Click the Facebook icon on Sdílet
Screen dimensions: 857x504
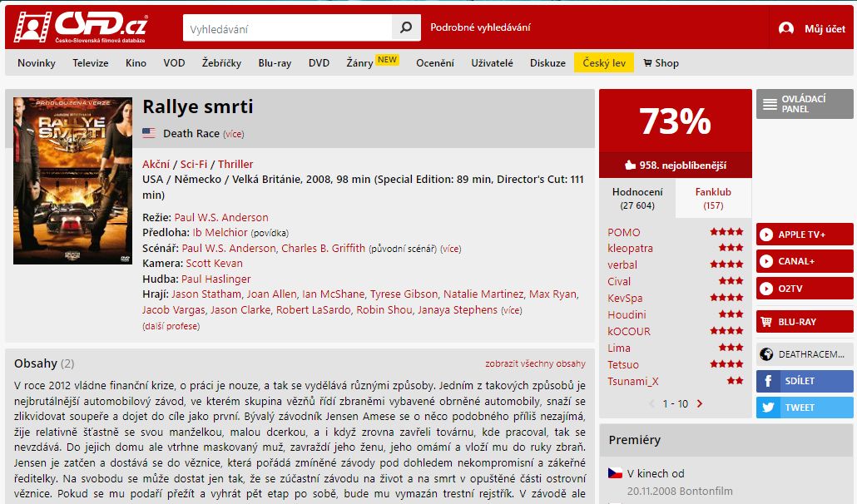[768, 381]
